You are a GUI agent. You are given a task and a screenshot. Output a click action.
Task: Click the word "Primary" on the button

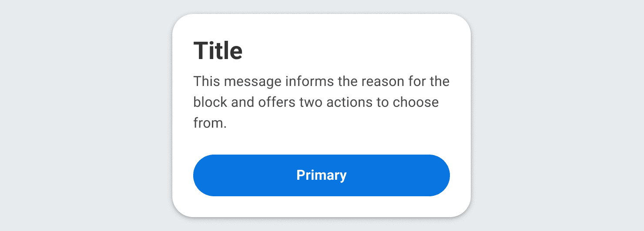[322, 175]
